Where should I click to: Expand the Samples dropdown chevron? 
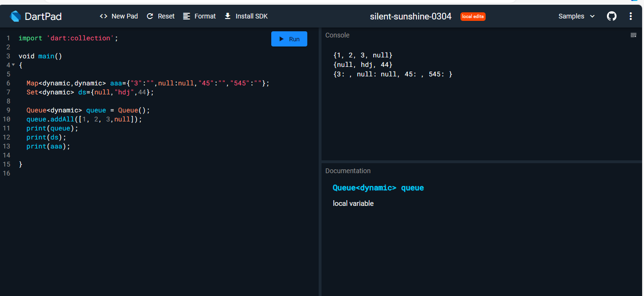[x=592, y=16]
